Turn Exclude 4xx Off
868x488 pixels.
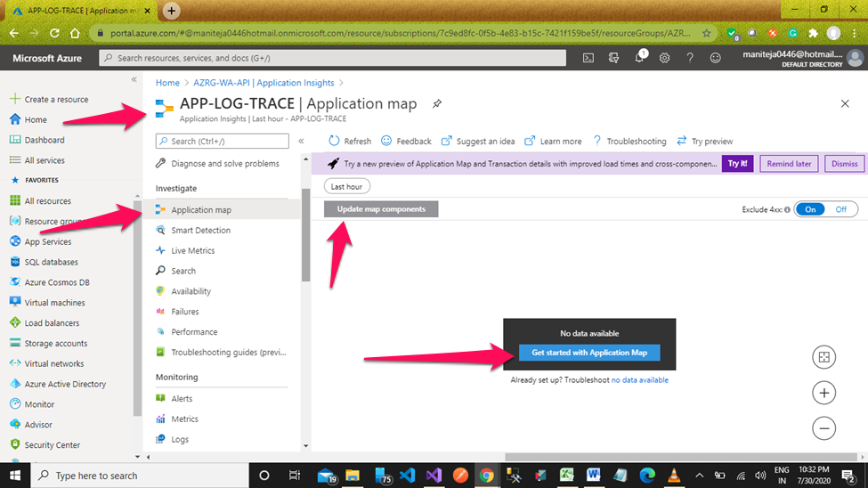coord(841,209)
